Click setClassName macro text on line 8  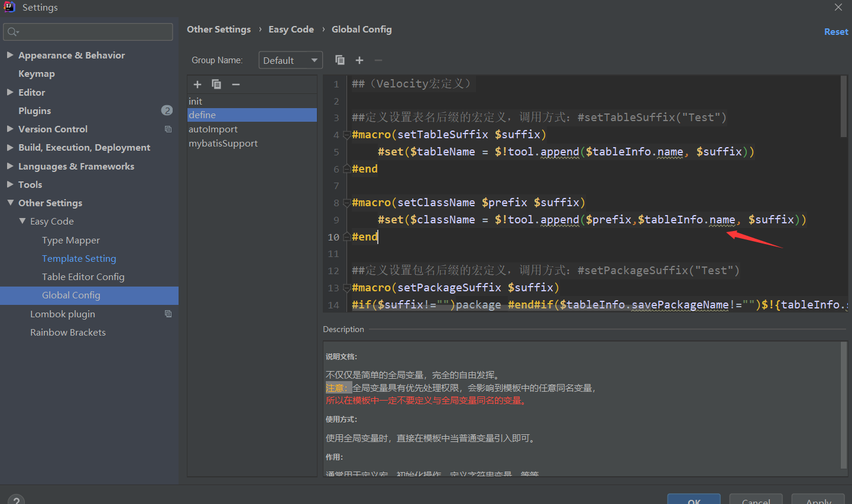(x=436, y=203)
